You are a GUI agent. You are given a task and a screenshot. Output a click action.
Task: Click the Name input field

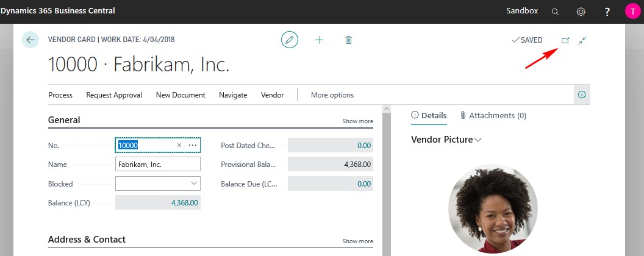pyautogui.click(x=158, y=164)
